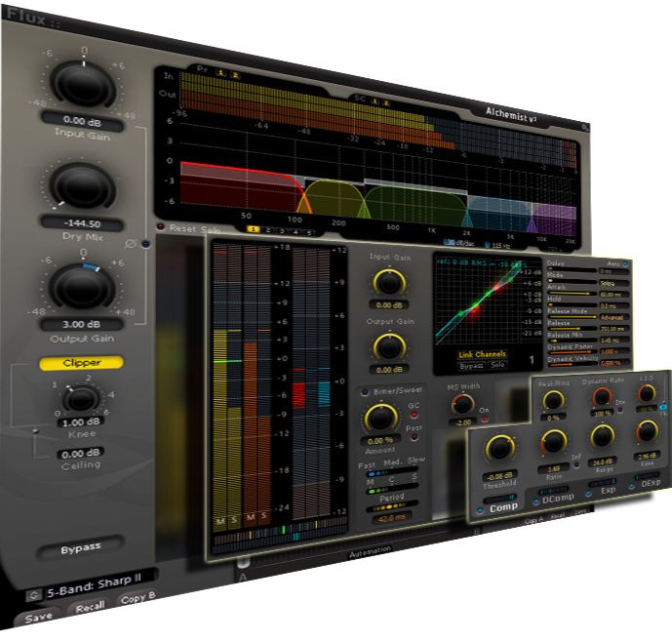The image size is (672, 643).
Task: Click the Save preset button
Action: [38, 618]
